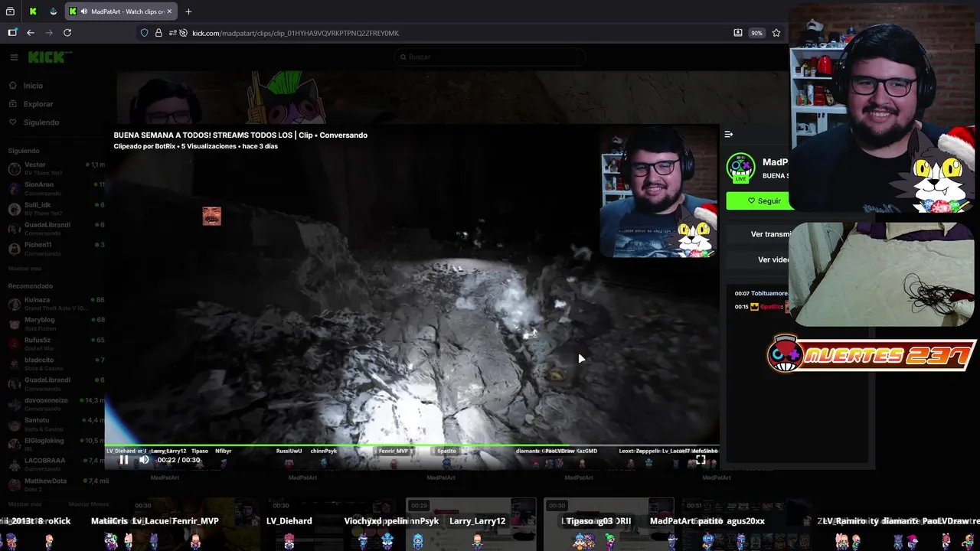980x551 pixels.
Task: Open MatthewDota recommended channel
Action: [x=55, y=484]
